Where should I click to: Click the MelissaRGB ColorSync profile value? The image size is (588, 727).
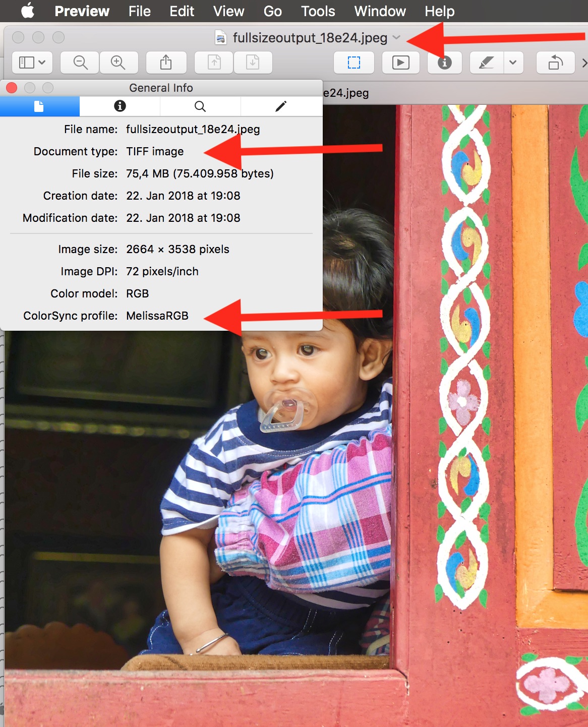(157, 316)
